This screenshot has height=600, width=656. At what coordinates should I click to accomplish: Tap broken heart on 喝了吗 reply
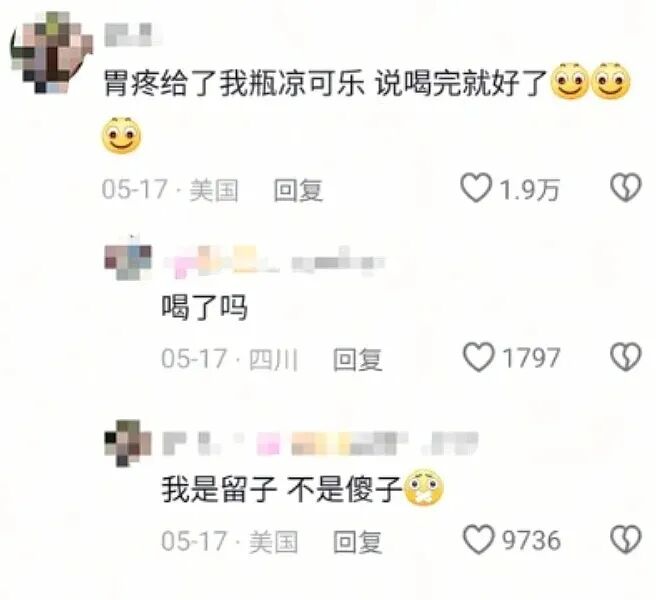(625, 357)
